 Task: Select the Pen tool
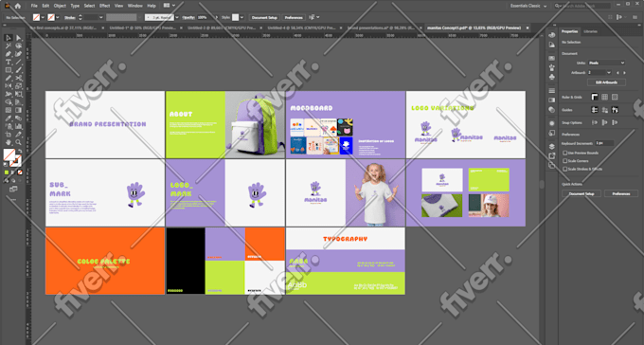coord(9,54)
